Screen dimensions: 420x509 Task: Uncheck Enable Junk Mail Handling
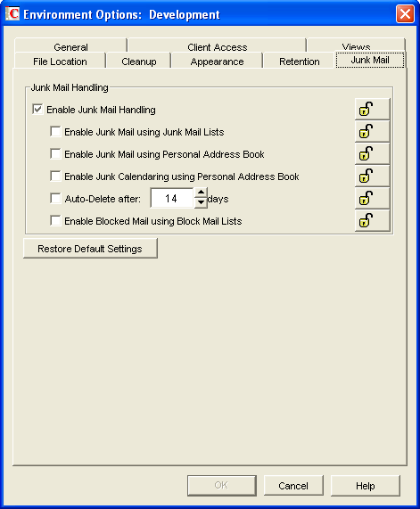pos(37,110)
